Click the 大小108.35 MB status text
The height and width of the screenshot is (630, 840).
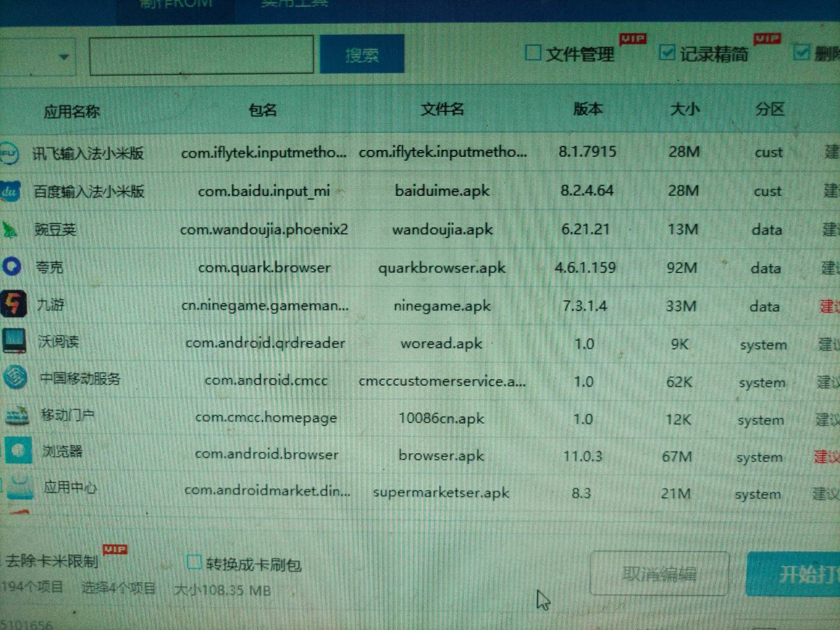pos(223,590)
